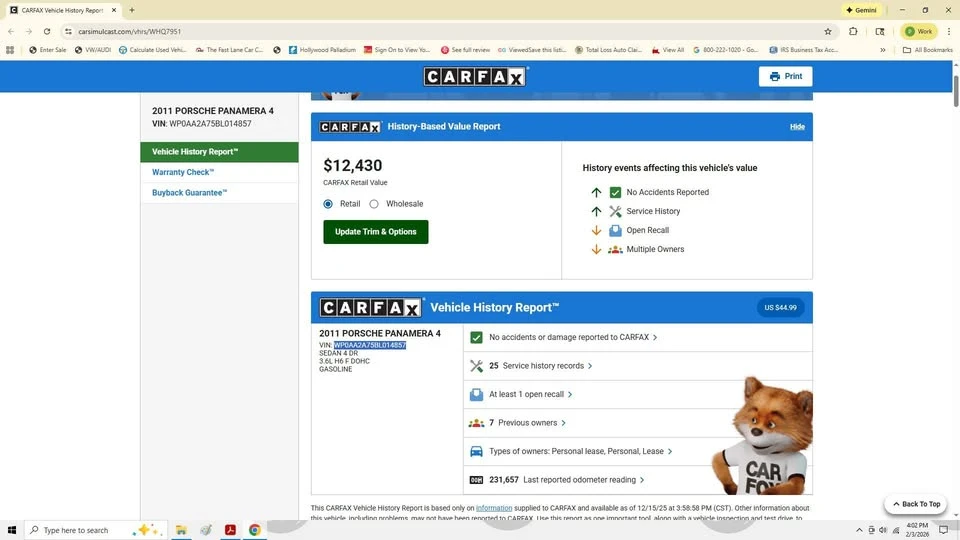The height and width of the screenshot is (540, 960).
Task: Select the Wholesale radio button
Action: (x=374, y=204)
